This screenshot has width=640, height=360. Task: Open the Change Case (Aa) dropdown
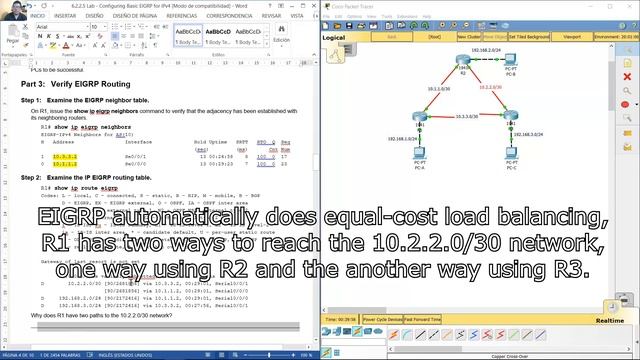click(x=80, y=45)
